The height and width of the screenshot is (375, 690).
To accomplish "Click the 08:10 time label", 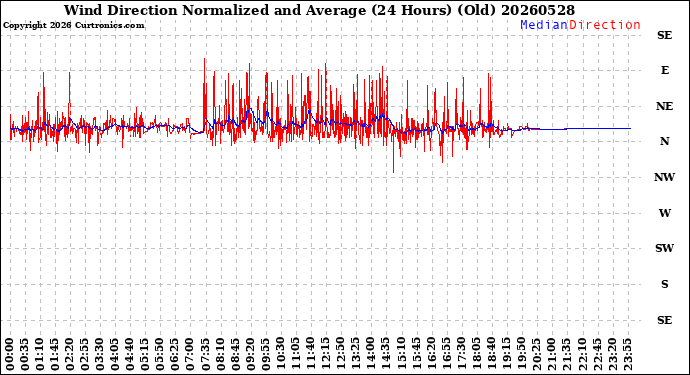I will click(220, 354).
